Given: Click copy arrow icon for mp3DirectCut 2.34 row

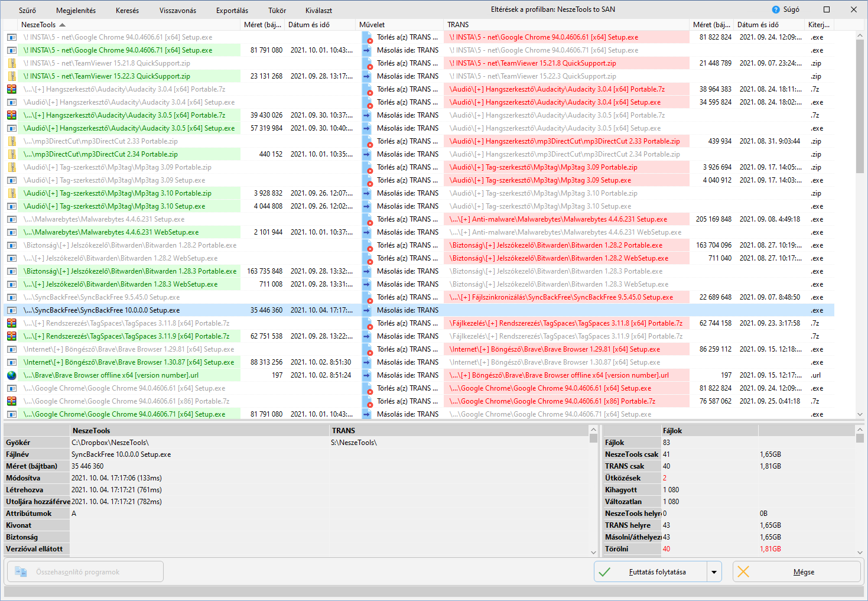Looking at the screenshot, I should click(x=367, y=154).
